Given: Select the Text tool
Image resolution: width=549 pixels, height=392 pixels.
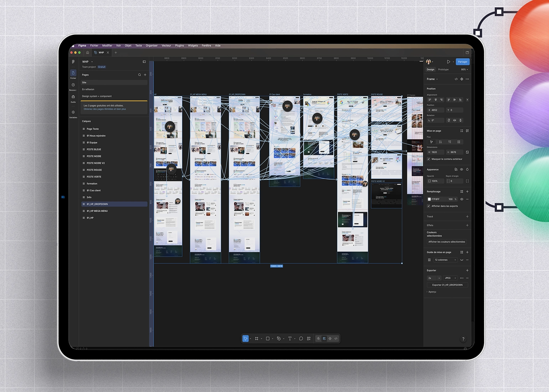Looking at the screenshot, I should 290,339.
